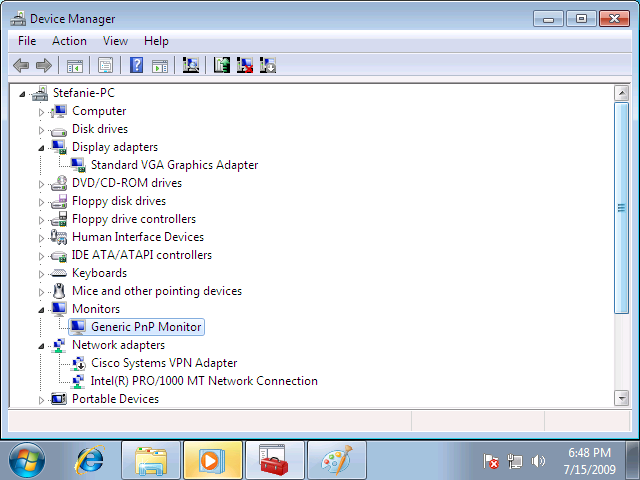
Task: Click Update Driver Software toolbar icon
Action: click(222, 65)
